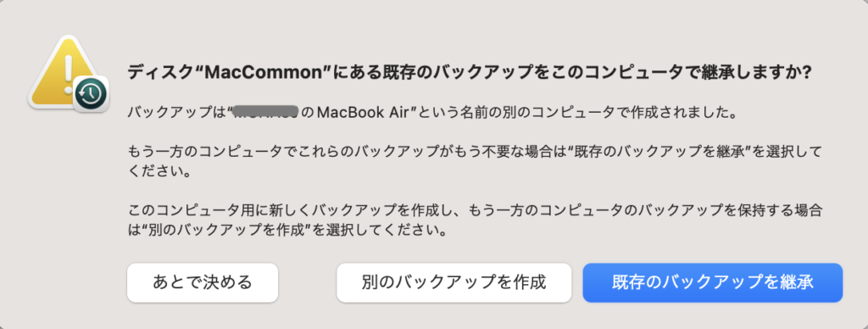The width and height of the screenshot is (868, 329).
Task: Choose 別のバックアップを作成 button
Action: pyautogui.click(x=454, y=282)
